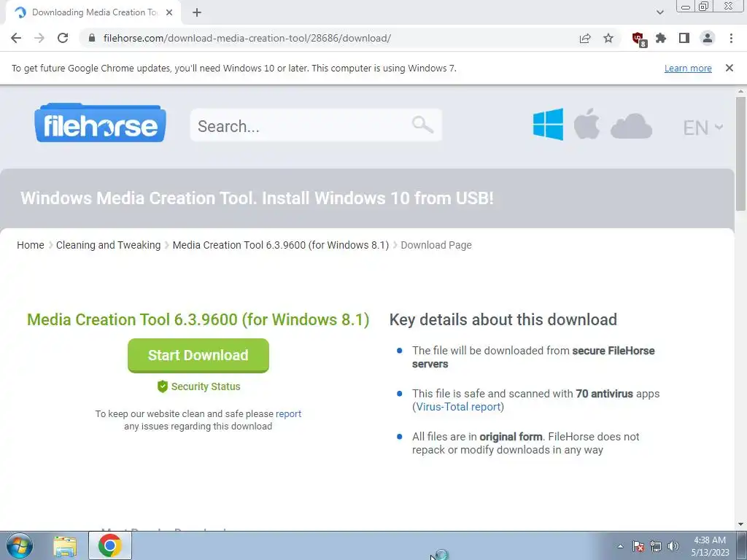Open the Chrome profile avatar
The width and height of the screenshot is (747, 560).
708,38
